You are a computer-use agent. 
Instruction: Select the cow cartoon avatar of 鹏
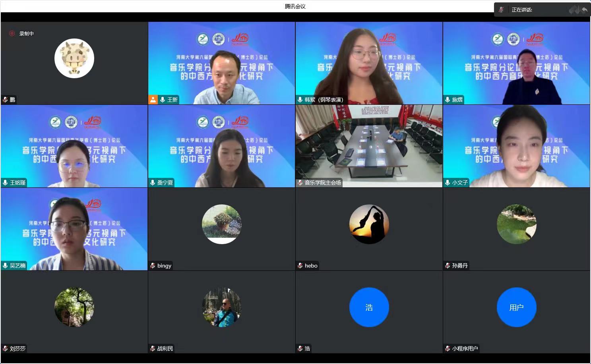coord(74,58)
